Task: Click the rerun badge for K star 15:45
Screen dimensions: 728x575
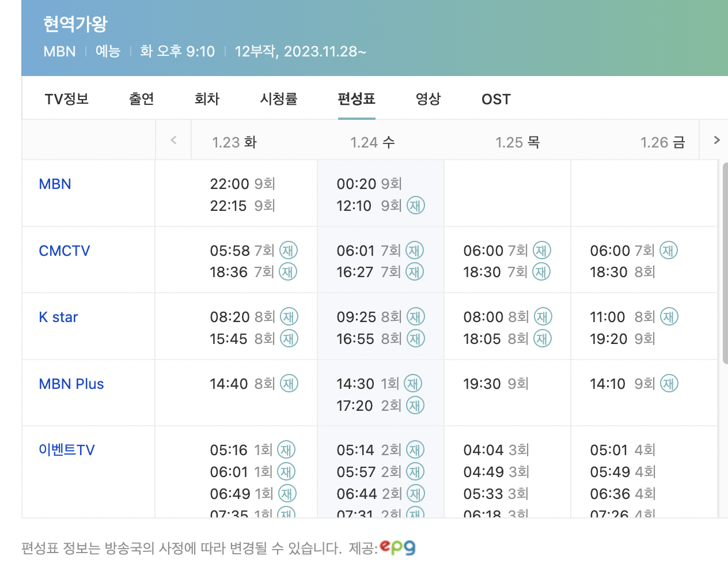Action: pyautogui.click(x=289, y=339)
